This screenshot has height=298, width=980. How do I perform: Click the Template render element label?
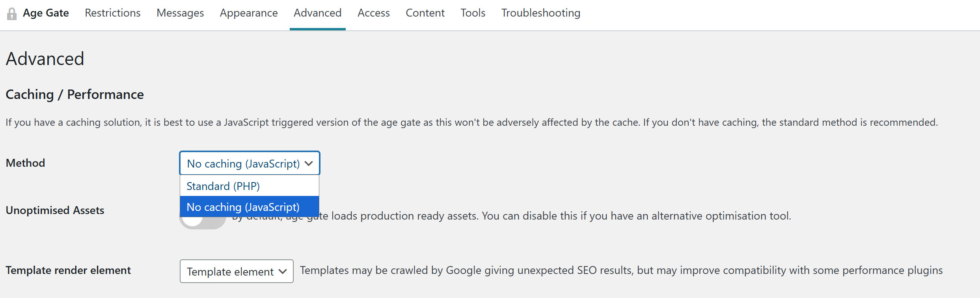tap(68, 270)
